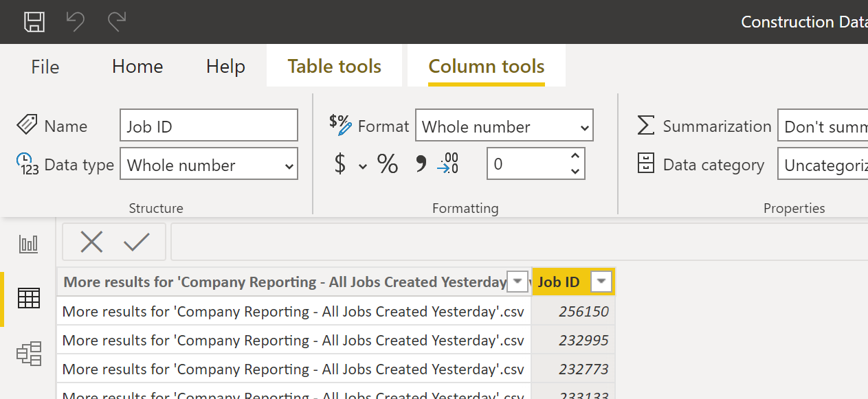Open the Data type Whole number dropdown
Viewport: 868px width, 399px height.
(209, 164)
